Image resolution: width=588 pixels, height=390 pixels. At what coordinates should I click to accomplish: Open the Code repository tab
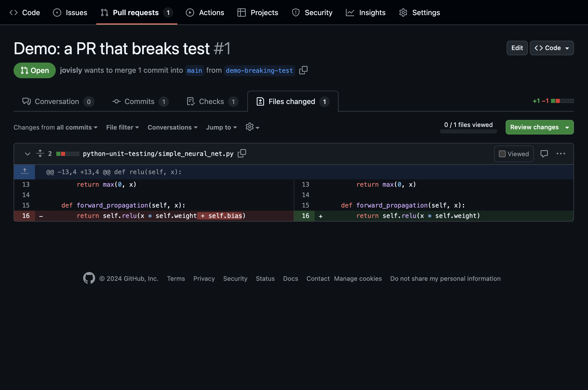(25, 13)
